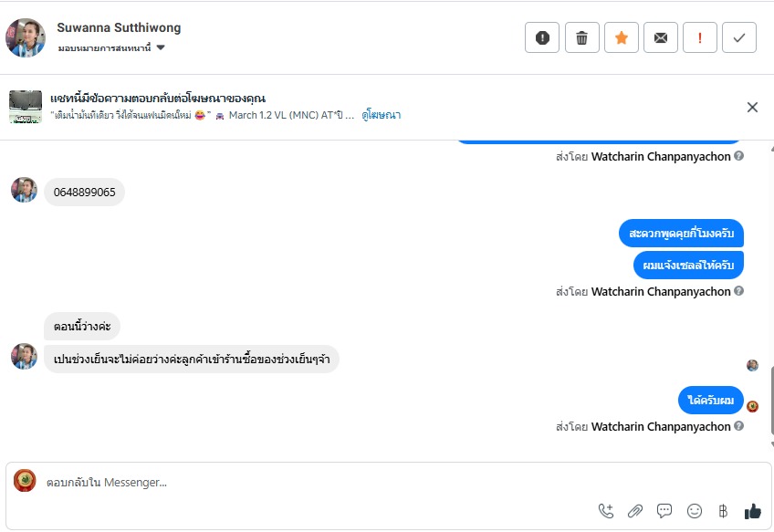This screenshot has height=532, width=774.
Task: Send a thumbs-up like
Action: click(752, 511)
